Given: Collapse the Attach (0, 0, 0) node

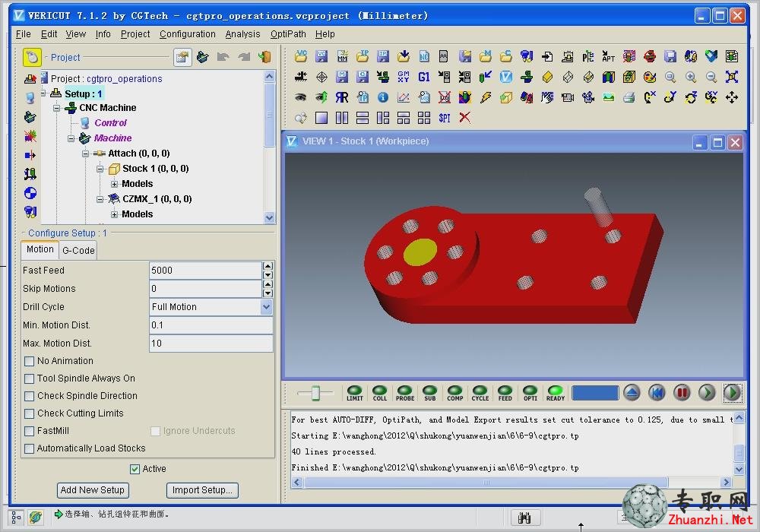Looking at the screenshot, I should click(86, 154).
